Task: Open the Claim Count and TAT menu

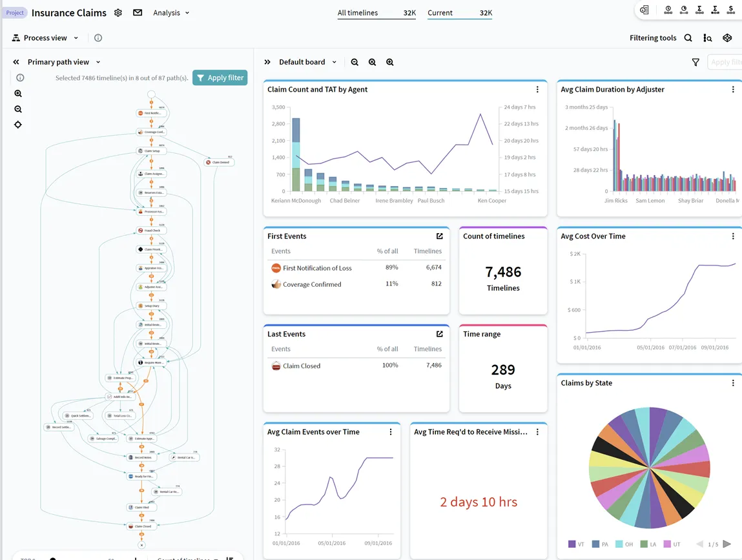Action: tap(537, 90)
